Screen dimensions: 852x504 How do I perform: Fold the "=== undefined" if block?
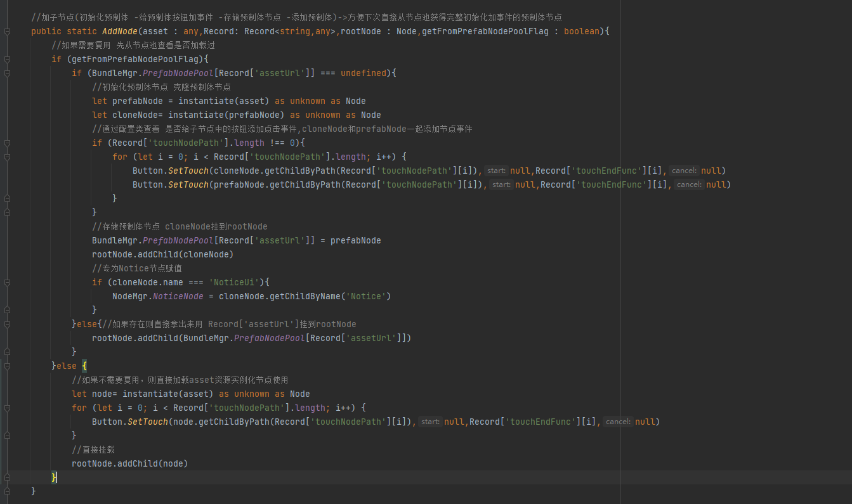(7, 73)
